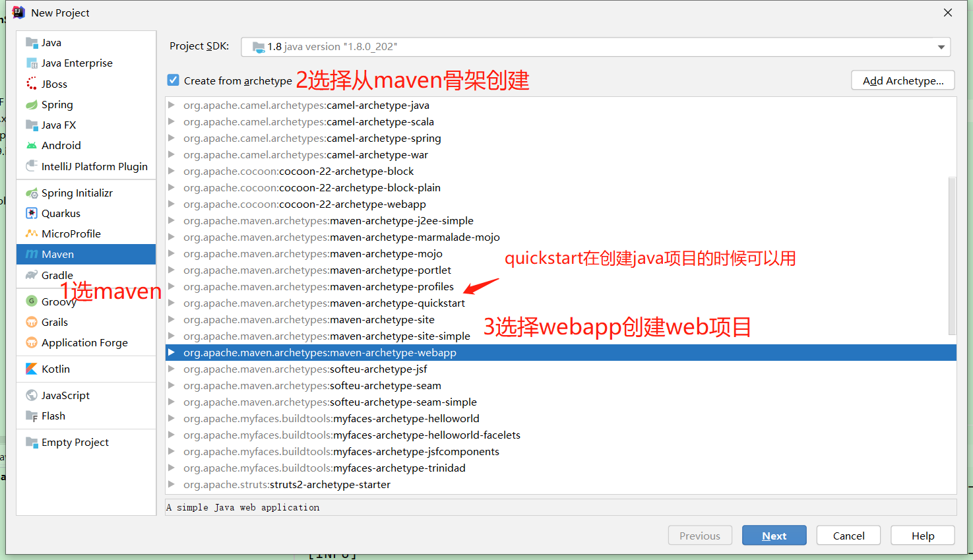Click the Kotlin logo icon
The image size is (973, 560).
click(x=32, y=369)
